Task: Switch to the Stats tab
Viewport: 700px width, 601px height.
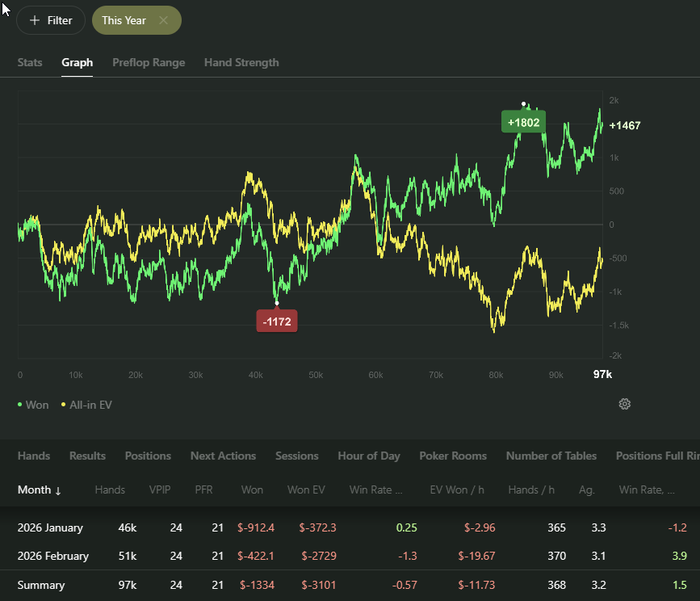Action: click(30, 62)
